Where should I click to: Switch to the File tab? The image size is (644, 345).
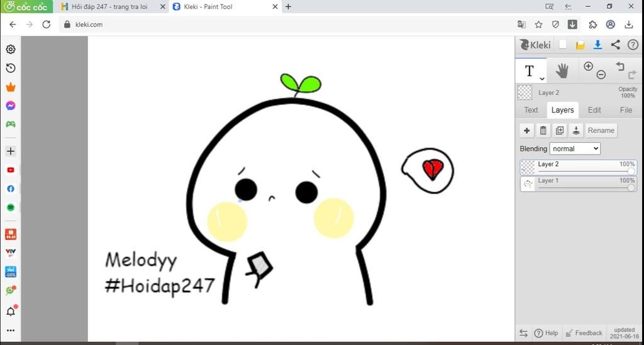coord(626,110)
